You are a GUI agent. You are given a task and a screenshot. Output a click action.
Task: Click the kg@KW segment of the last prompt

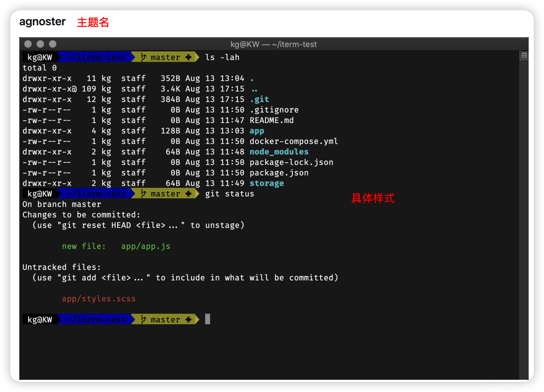pos(40,320)
